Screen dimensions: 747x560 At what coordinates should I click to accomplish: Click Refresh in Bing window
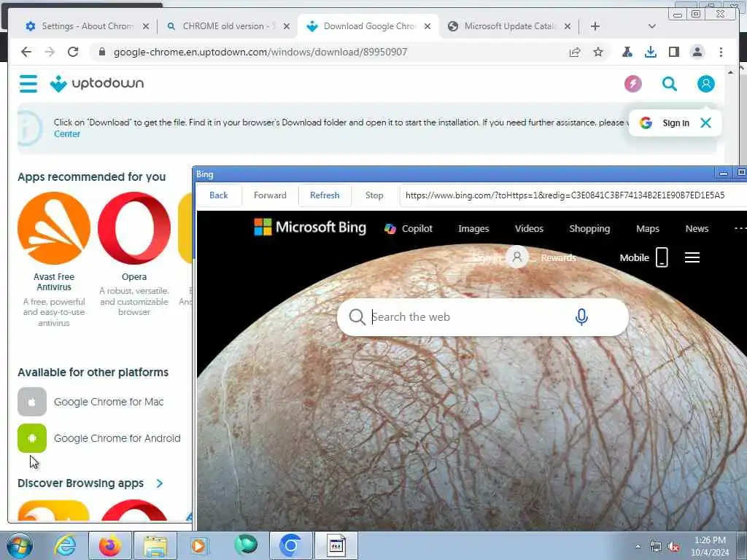click(x=325, y=195)
